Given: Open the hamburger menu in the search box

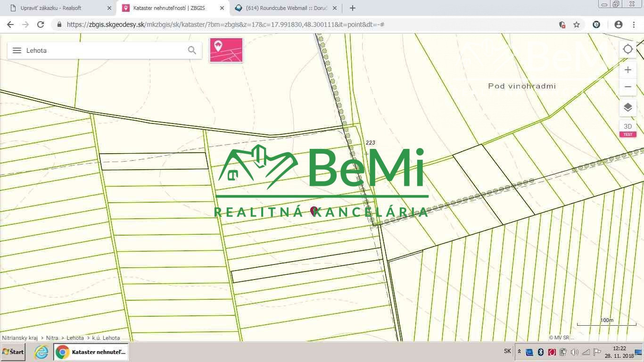Looking at the screenshot, I should [17, 50].
